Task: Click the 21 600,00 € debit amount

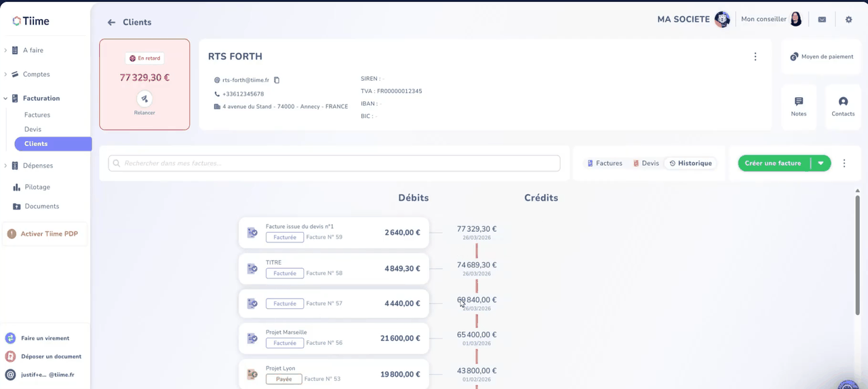Action: 400,339
